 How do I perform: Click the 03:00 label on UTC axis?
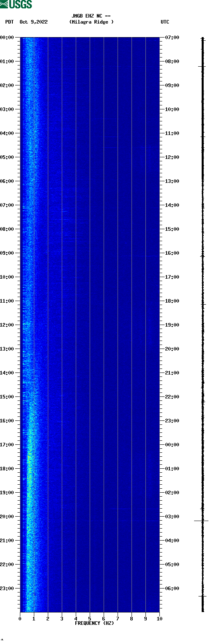172,517
